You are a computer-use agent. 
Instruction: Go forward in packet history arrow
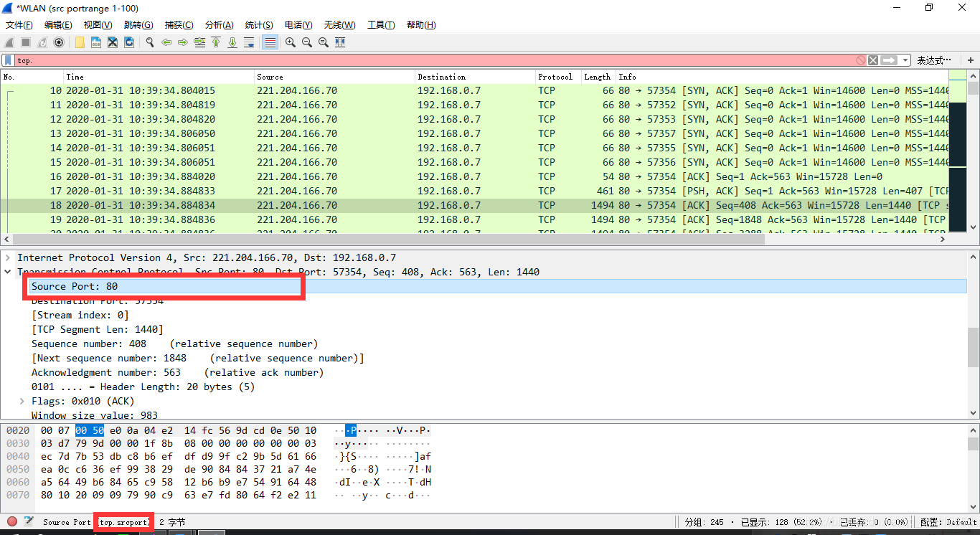(183, 42)
